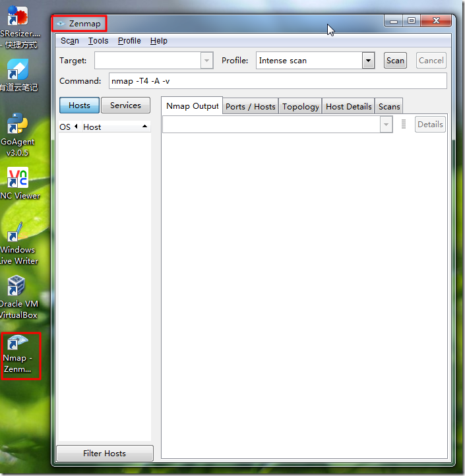Open the SResizer desktop shortcut icon

[18, 16]
